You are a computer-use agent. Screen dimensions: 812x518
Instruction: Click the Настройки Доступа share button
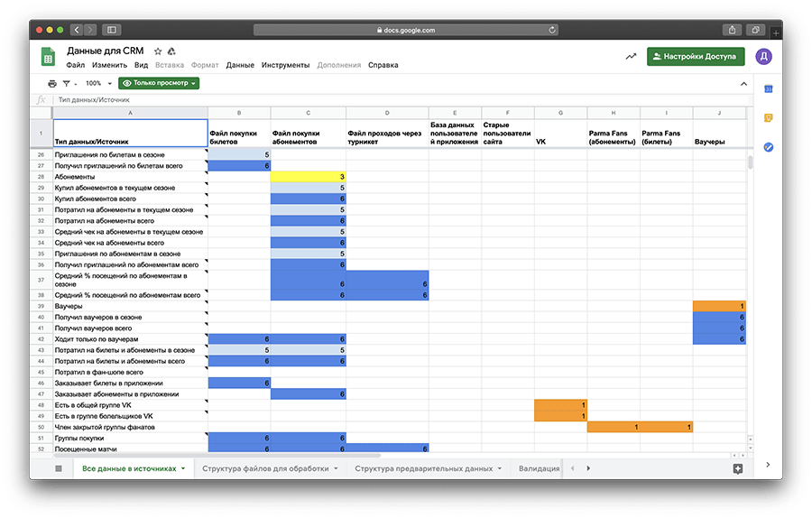point(696,57)
